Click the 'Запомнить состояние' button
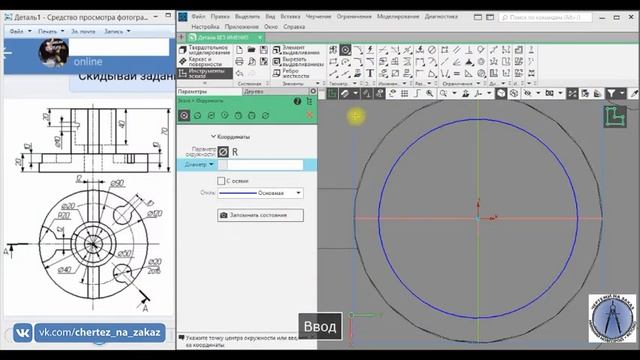640x360 pixels. point(260,215)
